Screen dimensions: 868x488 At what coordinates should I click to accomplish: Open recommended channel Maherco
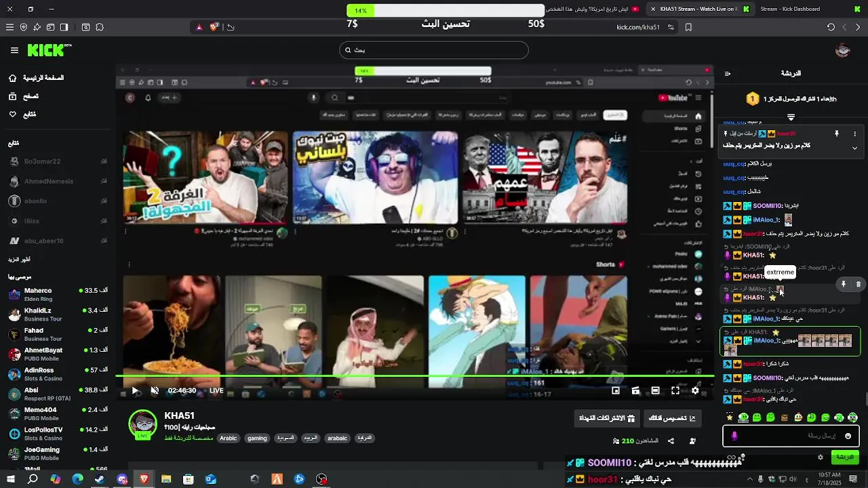[x=58, y=294]
